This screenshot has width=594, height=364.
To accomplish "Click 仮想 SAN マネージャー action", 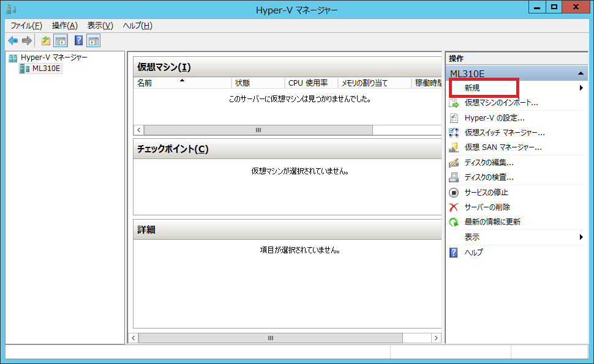I will [x=503, y=147].
